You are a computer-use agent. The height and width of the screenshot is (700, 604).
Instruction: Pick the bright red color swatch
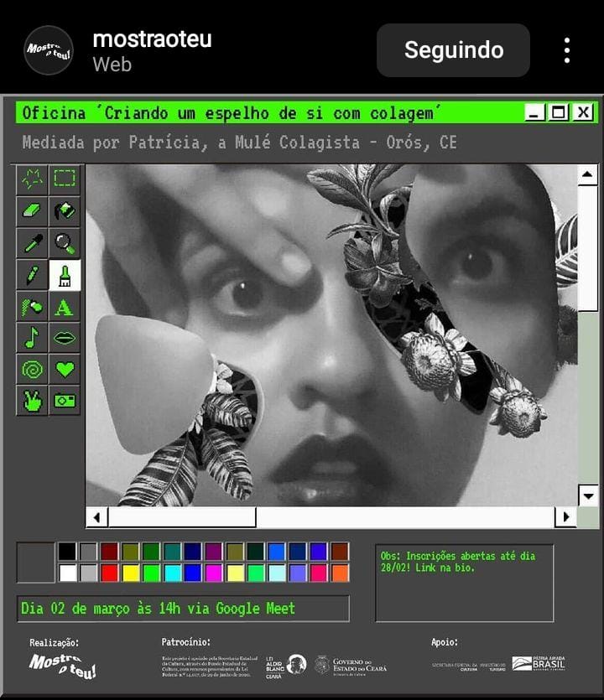[109, 573]
